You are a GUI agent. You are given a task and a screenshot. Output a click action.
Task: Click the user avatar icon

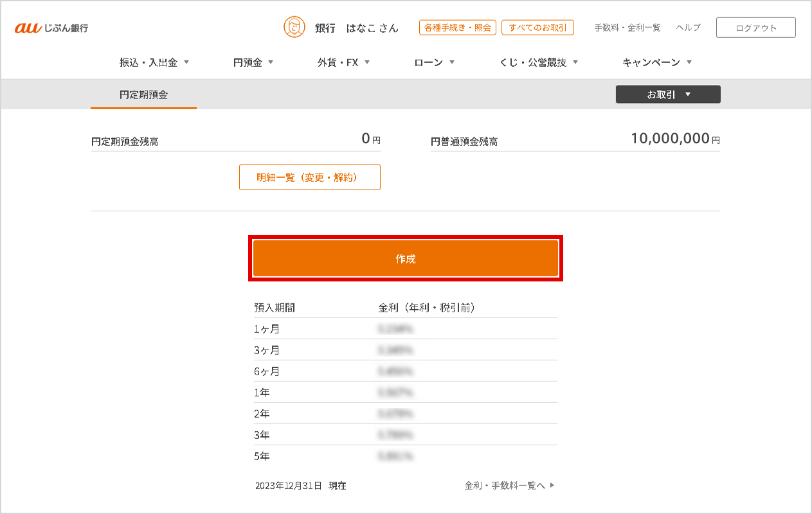(x=294, y=27)
